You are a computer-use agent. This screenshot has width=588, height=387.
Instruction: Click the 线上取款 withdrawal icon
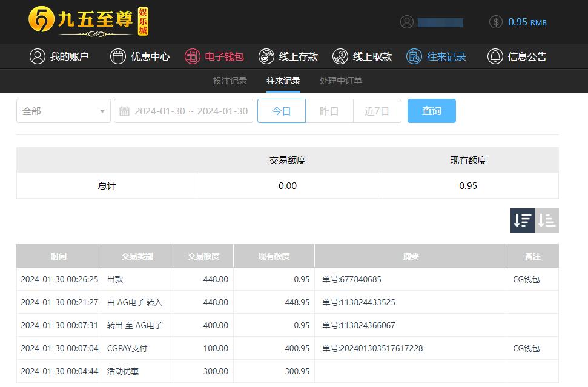point(340,56)
